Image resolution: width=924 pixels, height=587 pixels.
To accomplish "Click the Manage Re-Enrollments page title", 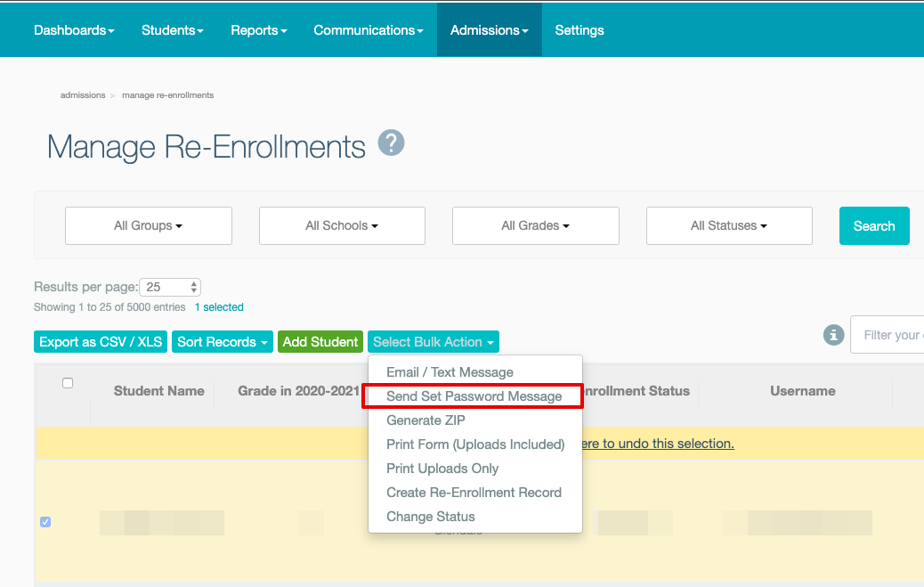I will [207, 147].
